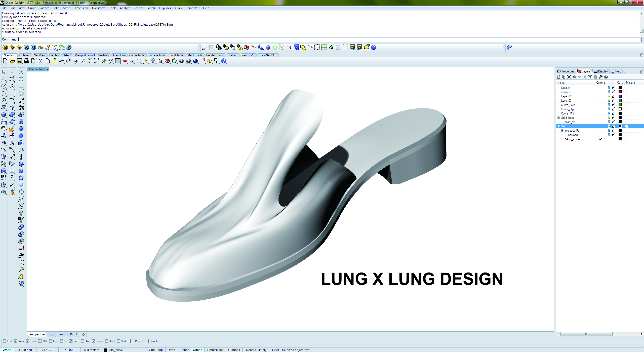Toggle Gumball in status bar
Viewport: 644px width, 352px height.
pos(234,350)
